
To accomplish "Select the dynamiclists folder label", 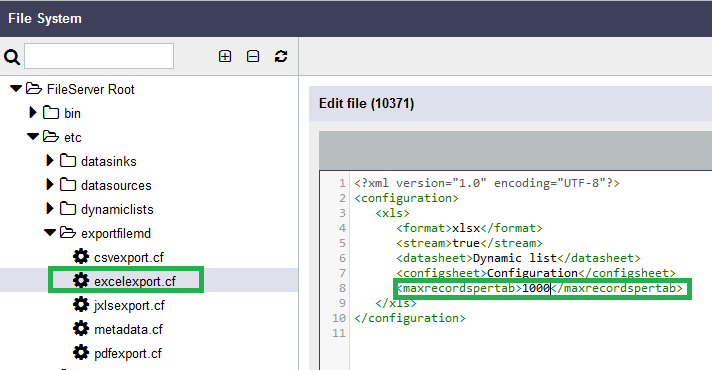I will (x=117, y=210).
